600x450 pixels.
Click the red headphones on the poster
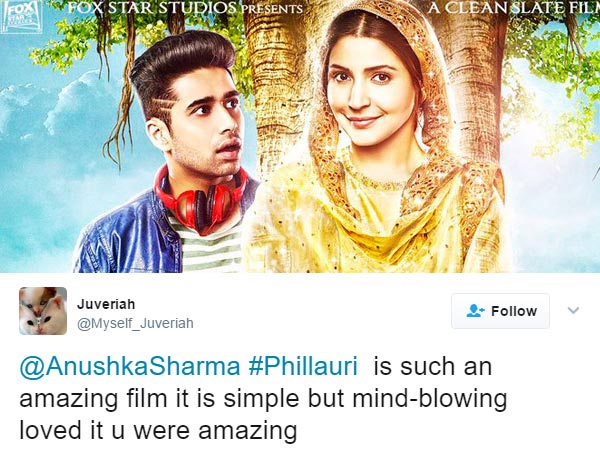click(201, 201)
